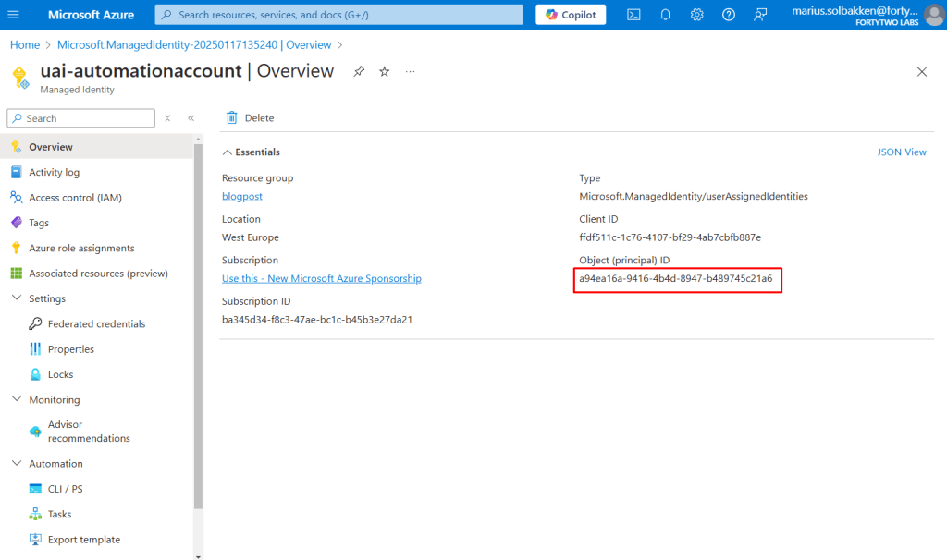The width and height of the screenshot is (947, 560).
Task: Collapse the Automation sidebar group
Action: coord(17,464)
